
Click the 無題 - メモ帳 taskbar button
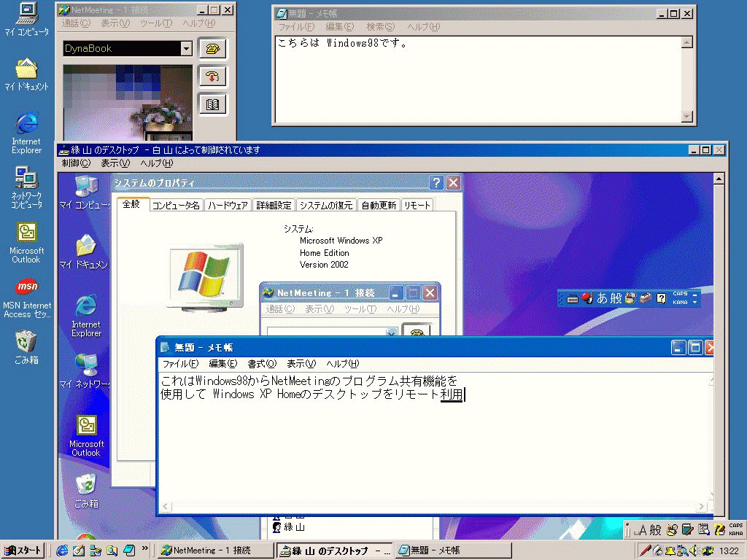pyautogui.click(x=453, y=551)
